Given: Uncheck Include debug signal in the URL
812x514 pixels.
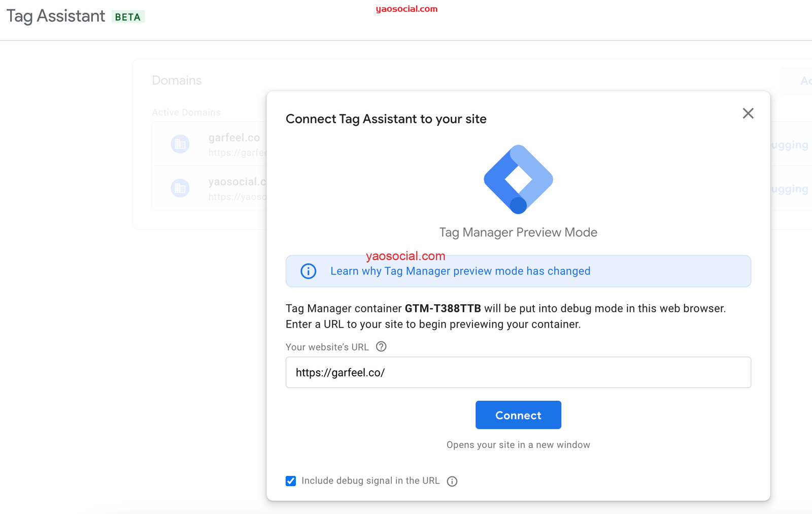Looking at the screenshot, I should 291,481.
